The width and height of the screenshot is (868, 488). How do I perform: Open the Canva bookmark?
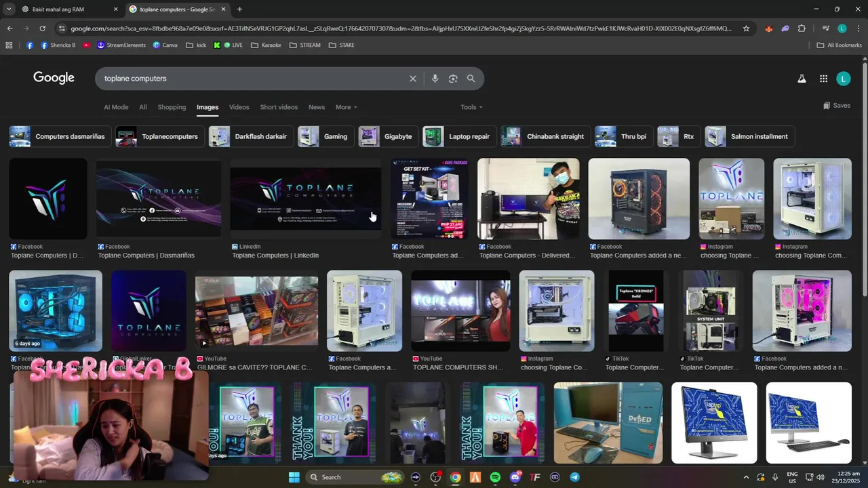pyautogui.click(x=165, y=45)
